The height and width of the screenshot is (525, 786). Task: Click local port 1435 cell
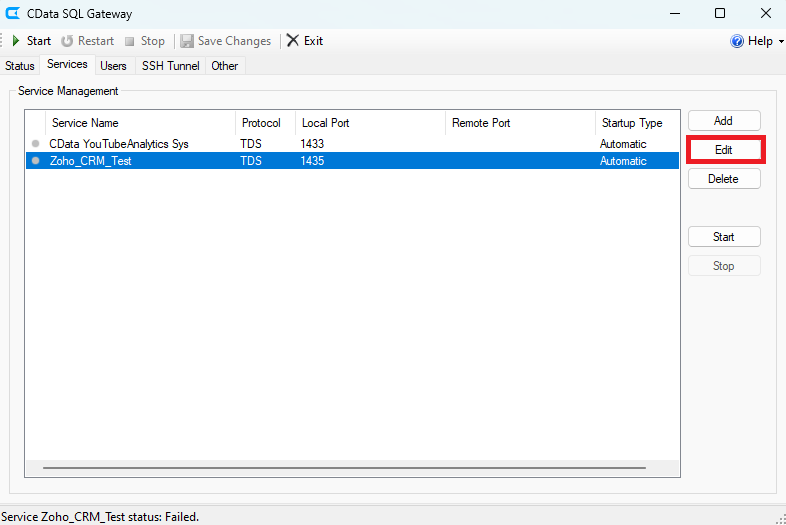coord(312,161)
